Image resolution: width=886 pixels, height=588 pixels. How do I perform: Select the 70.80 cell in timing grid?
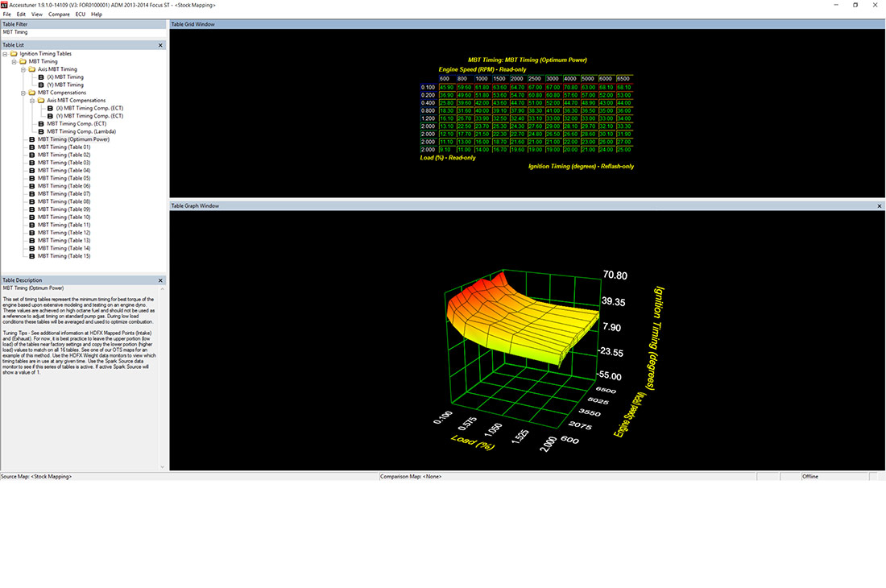[x=571, y=88]
